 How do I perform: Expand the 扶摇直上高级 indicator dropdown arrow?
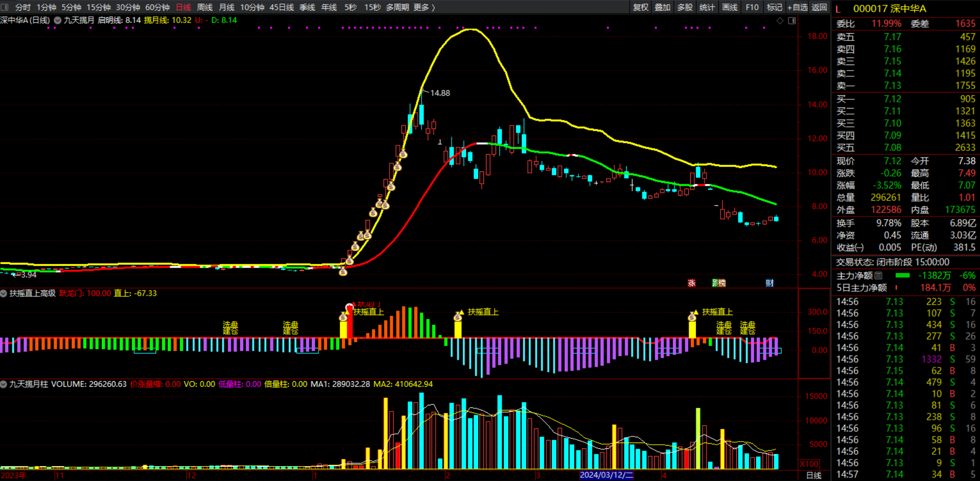(x=4, y=293)
